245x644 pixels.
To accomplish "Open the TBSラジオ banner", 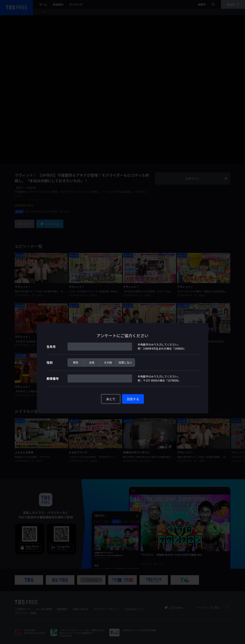I will (x=154, y=580).
